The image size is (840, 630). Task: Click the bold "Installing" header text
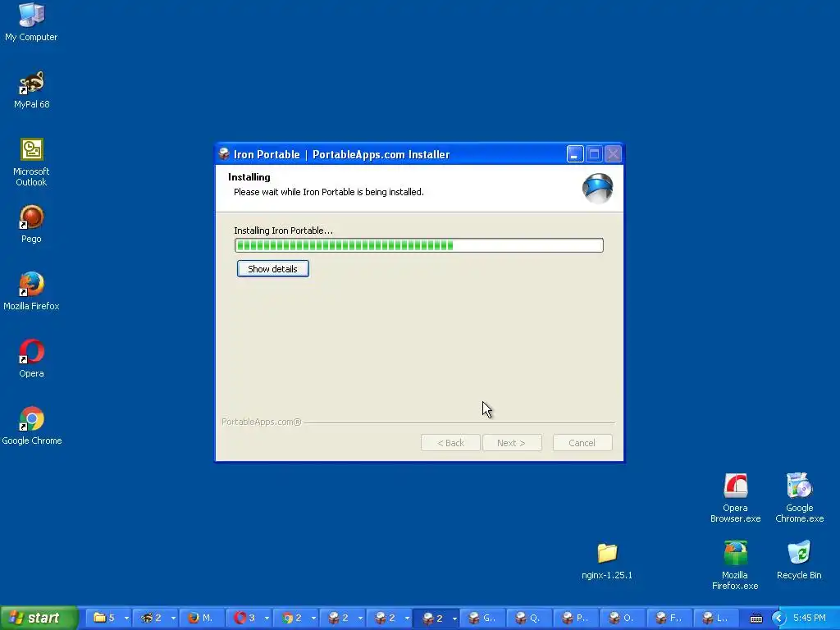pos(249,177)
